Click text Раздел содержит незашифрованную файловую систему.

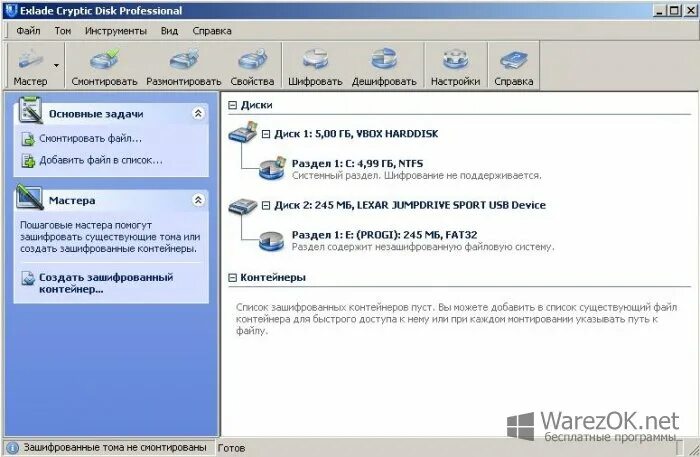423,247
